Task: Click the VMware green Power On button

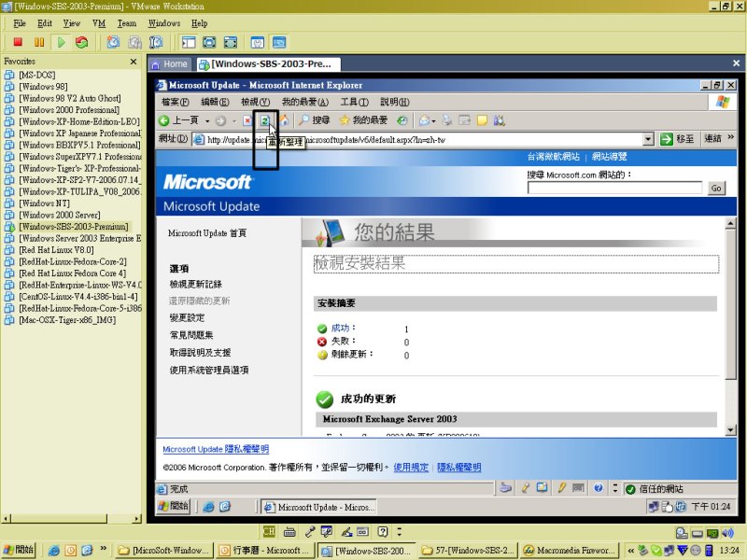Action: 61,42
